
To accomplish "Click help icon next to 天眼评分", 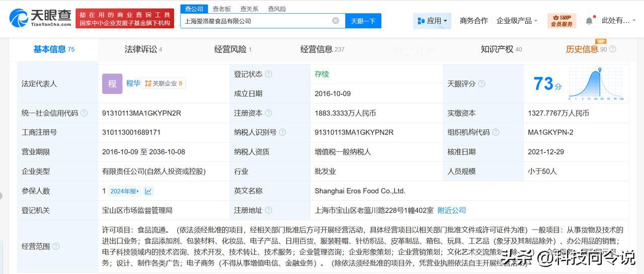I will pyautogui.click(x=481, y=83).
